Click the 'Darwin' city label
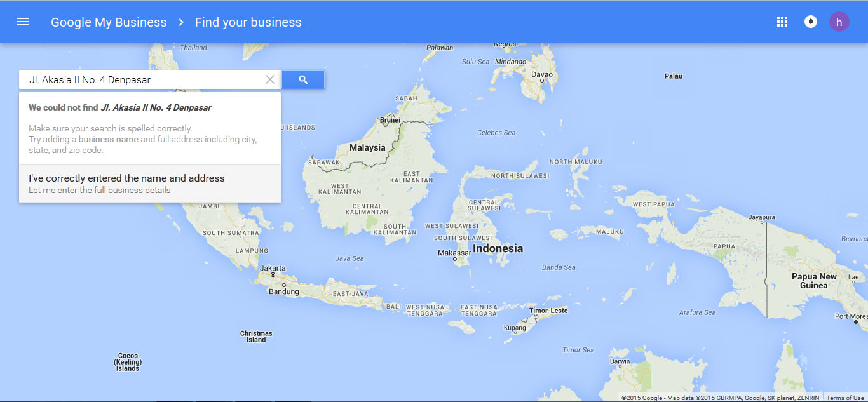Screen dimensions: 868x402 (x=620, y=361)
